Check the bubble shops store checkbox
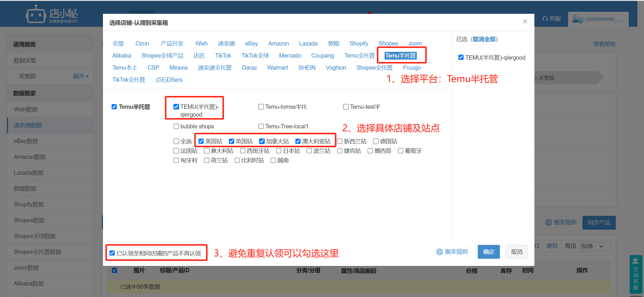Image resolution: width=644 pixels, height=297 pixels. (176, 126)
